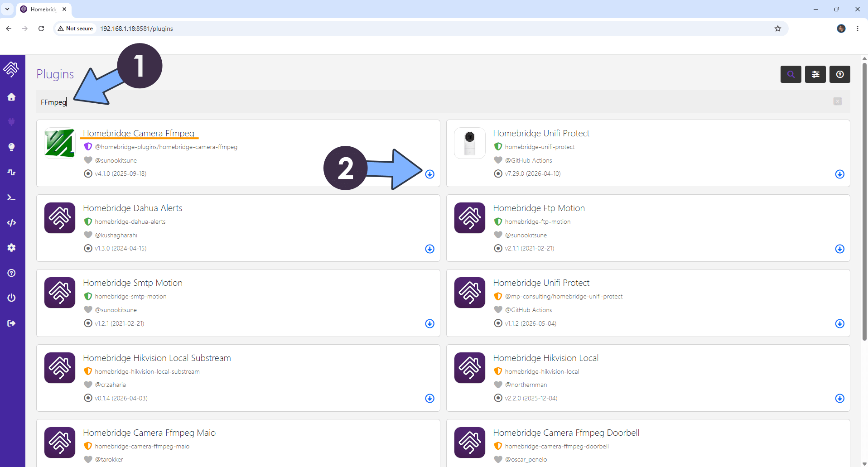The height and width of the screenshot is (467, 868).
Task: Open Homebridge Dahua Alerts plugin title
Action: click(133, 208)
